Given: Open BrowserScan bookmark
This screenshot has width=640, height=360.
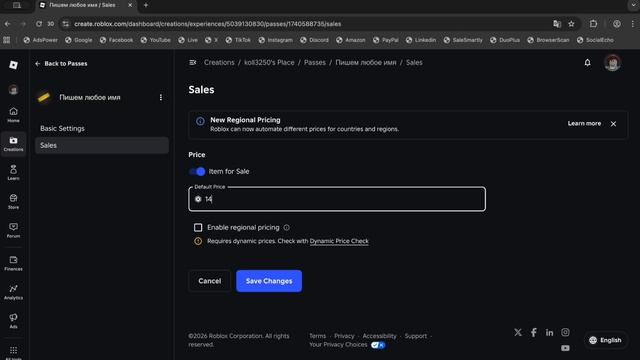Looking at the screenshot, I should [x=548, y=40].
